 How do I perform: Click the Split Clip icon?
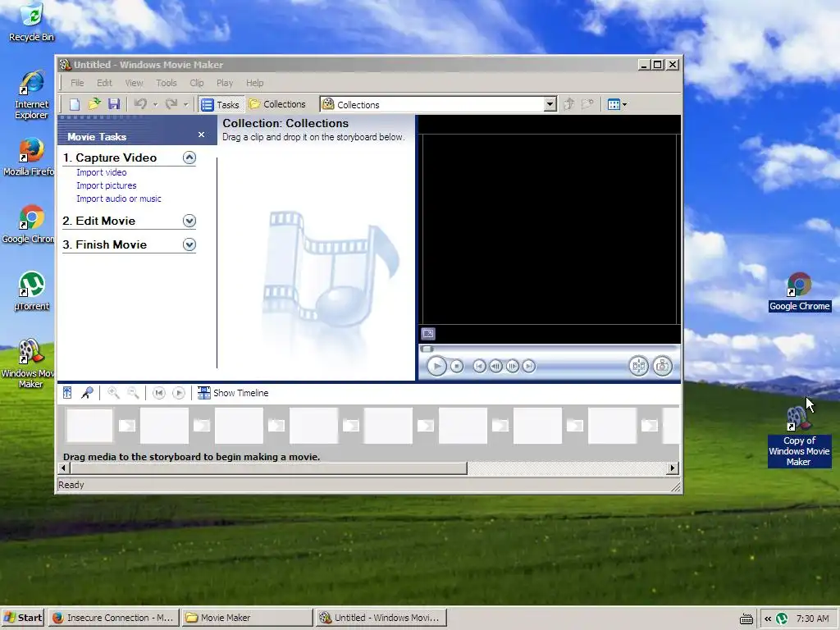(638, 366)
